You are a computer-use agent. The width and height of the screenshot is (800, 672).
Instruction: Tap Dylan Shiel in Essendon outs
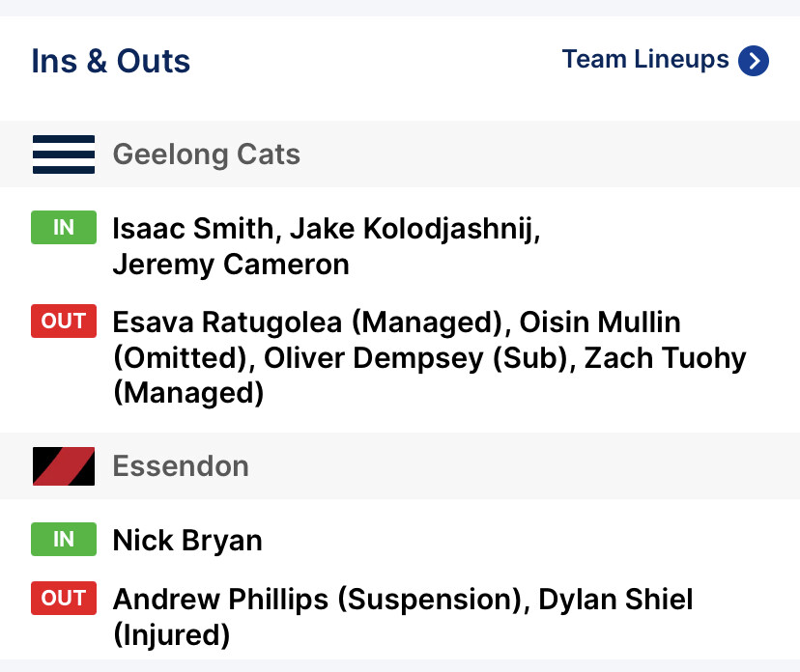click(x=615, y=600)
